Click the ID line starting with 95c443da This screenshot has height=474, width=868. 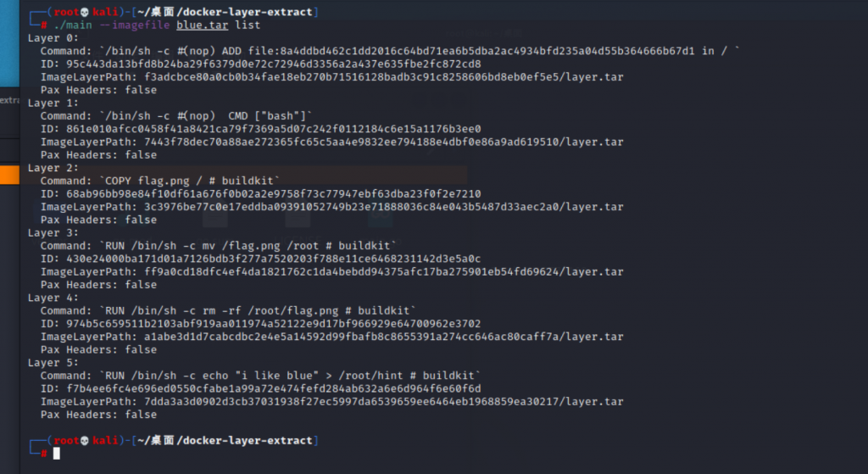coord(261,64)
